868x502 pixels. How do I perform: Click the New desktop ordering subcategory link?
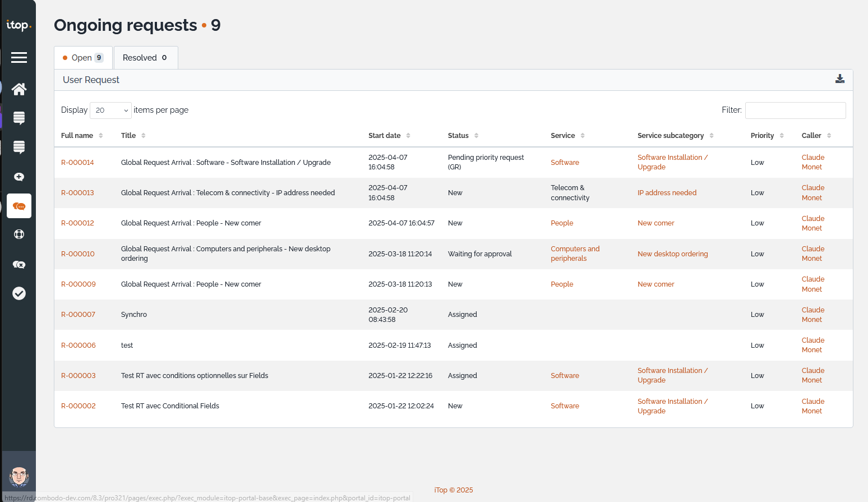[x=672, y=254]
